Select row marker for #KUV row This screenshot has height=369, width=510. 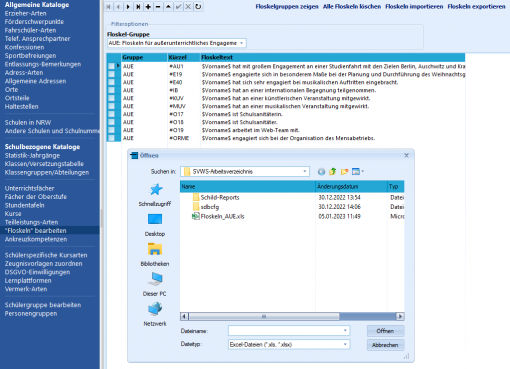coord(111,98)
